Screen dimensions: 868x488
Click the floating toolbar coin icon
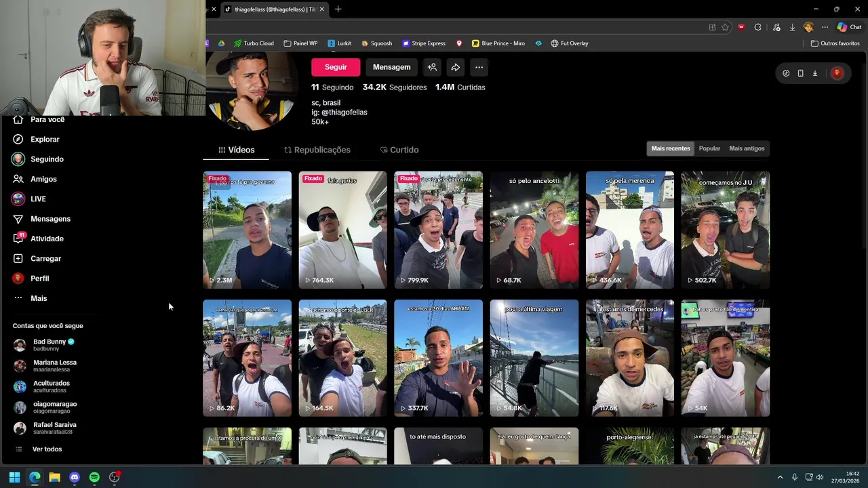coord(786,73)
